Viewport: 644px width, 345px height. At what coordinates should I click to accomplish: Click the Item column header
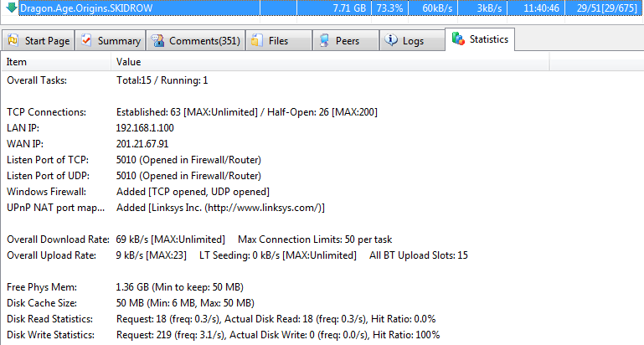coord(56,62)
